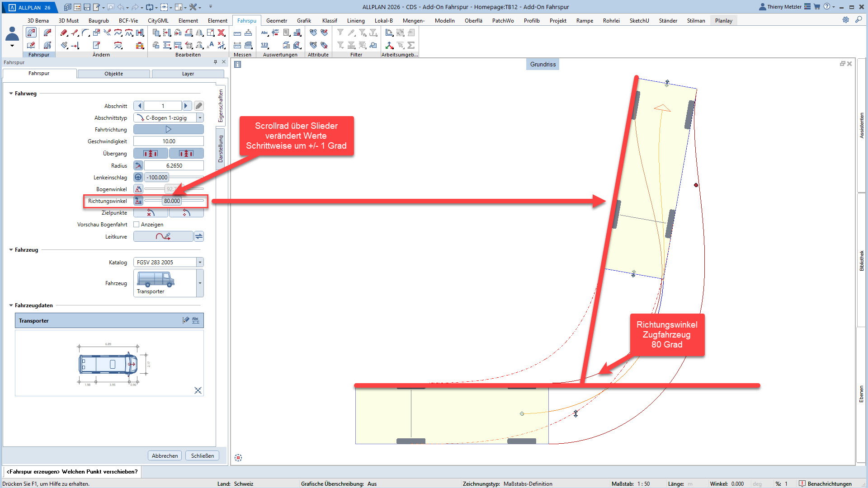868x488 pixels.
Task: Enable the Anzeigen checkbox for Vorschau Bogenfahrt
Action: (137, 225)
